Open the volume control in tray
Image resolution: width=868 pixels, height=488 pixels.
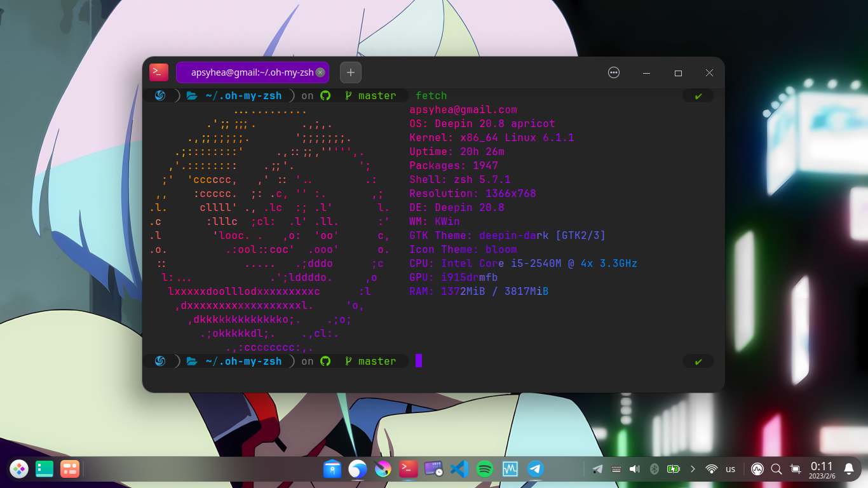[x=634, y=469]
